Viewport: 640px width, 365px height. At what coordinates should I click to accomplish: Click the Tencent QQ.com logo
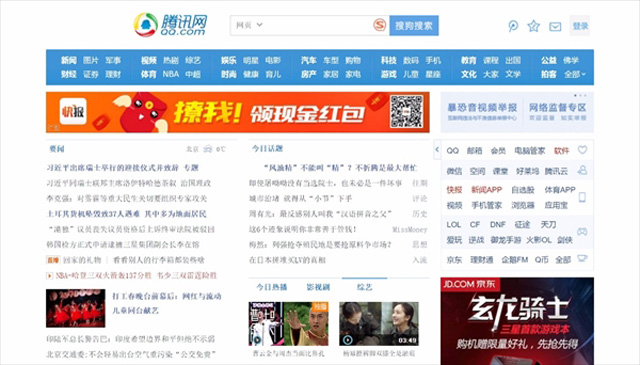[x=170, y=25]
